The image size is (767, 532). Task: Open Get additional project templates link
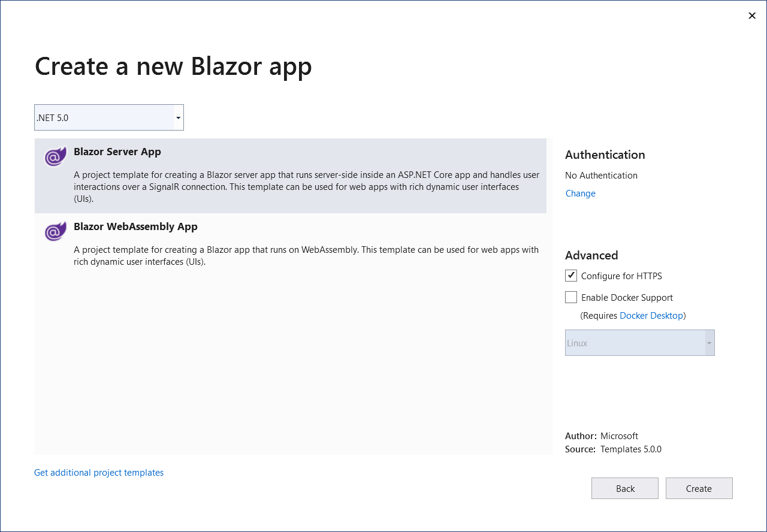[99, 473]
